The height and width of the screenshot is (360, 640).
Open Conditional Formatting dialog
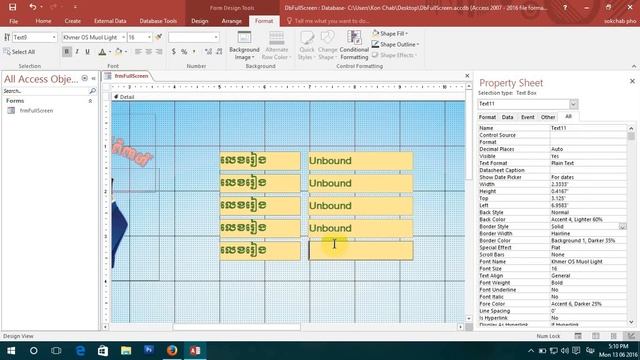(354, 46)
